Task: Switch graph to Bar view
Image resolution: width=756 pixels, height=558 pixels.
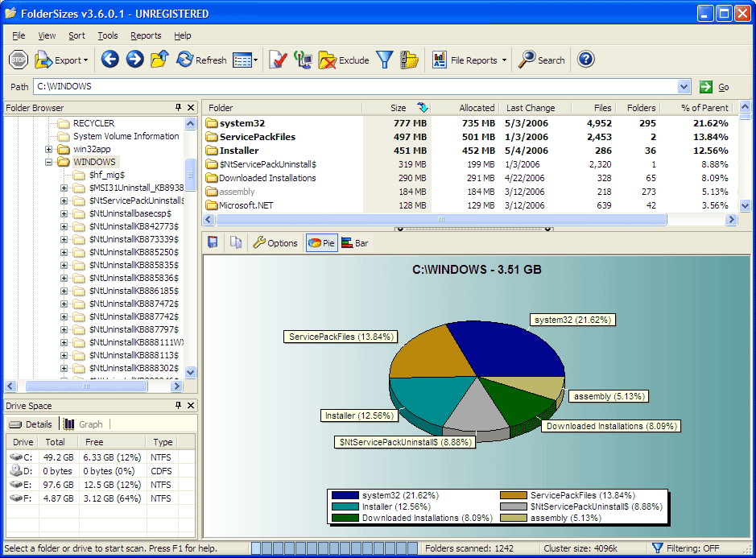Action: [x=355, y=242]
